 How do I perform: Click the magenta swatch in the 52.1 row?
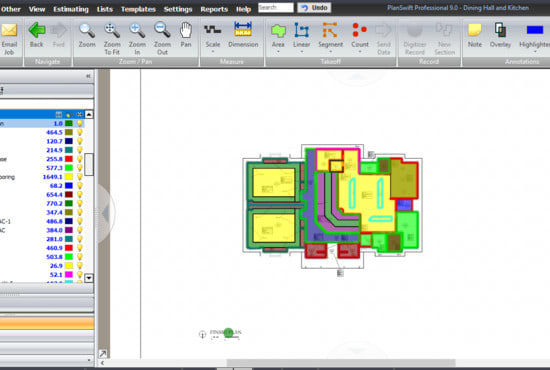[x=69, y=275]
